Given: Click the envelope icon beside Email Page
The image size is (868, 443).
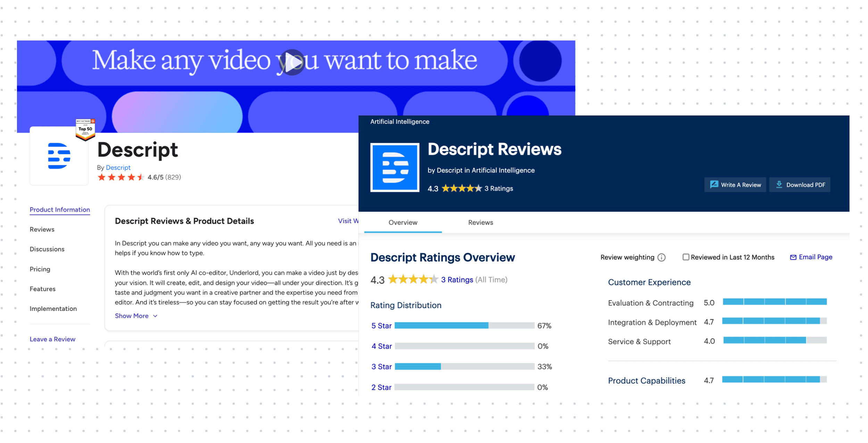Looking at the screenshot, I should [x=794, y=257].
